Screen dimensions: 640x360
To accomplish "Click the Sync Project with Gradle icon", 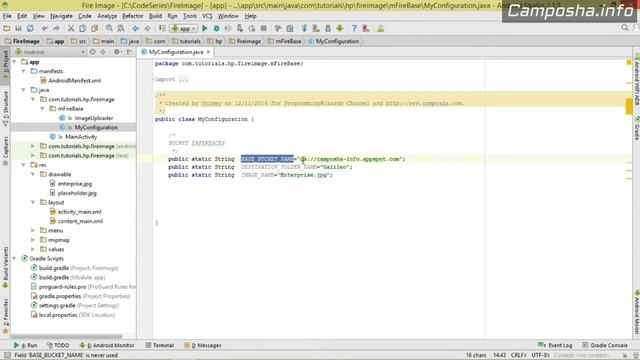I will click(x=304, y=28).
